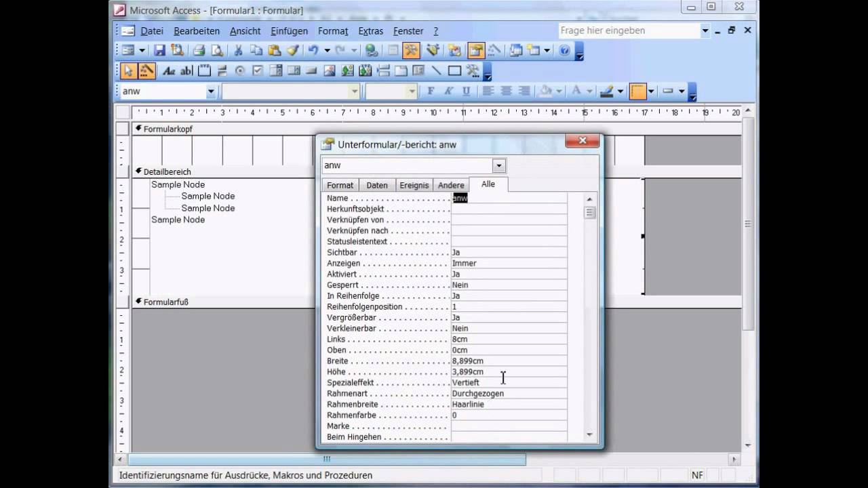
Task: Open the Special Effect dropdown arrow
Action: pyautogui.click(x=682, y=91)
